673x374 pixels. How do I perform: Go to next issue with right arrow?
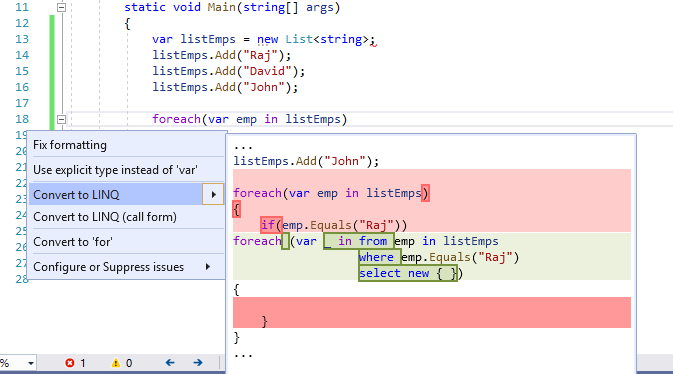tap(198, 363)
